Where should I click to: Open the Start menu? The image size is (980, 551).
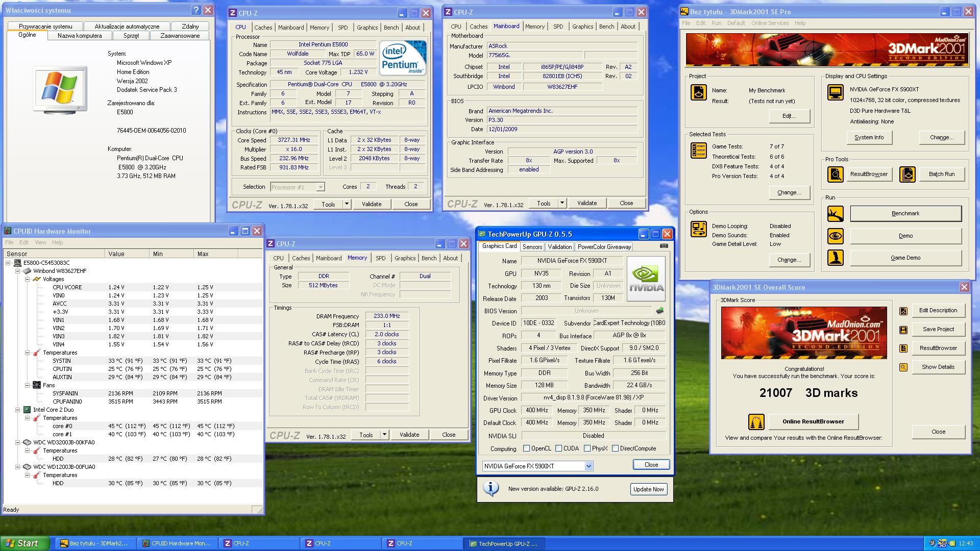[25, 543]
